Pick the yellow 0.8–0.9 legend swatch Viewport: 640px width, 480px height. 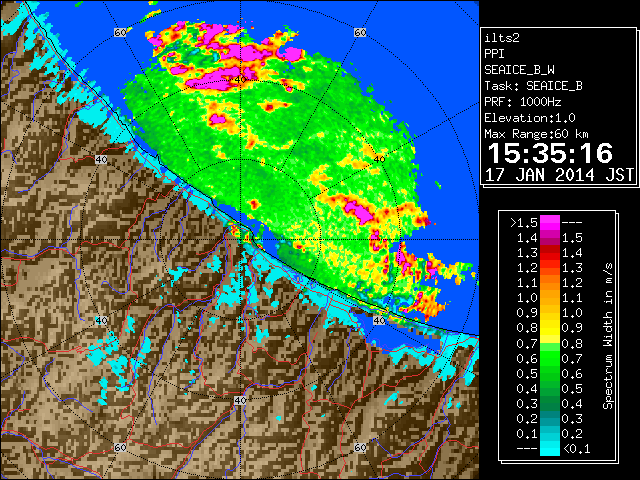click(550, 328)
